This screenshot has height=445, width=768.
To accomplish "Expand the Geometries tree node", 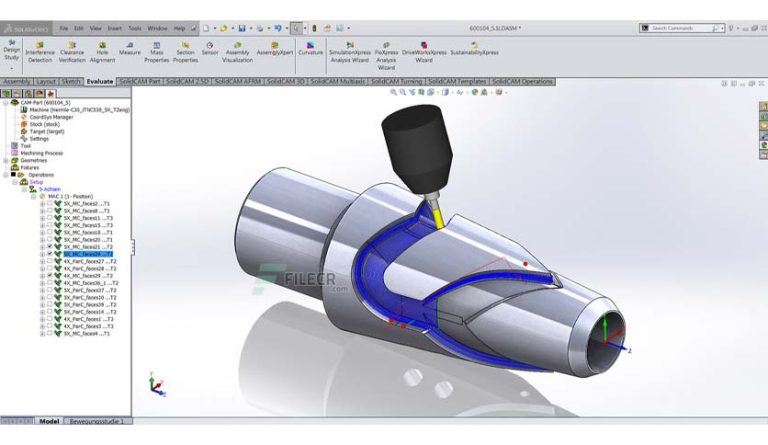I will (x=6, y=161).
